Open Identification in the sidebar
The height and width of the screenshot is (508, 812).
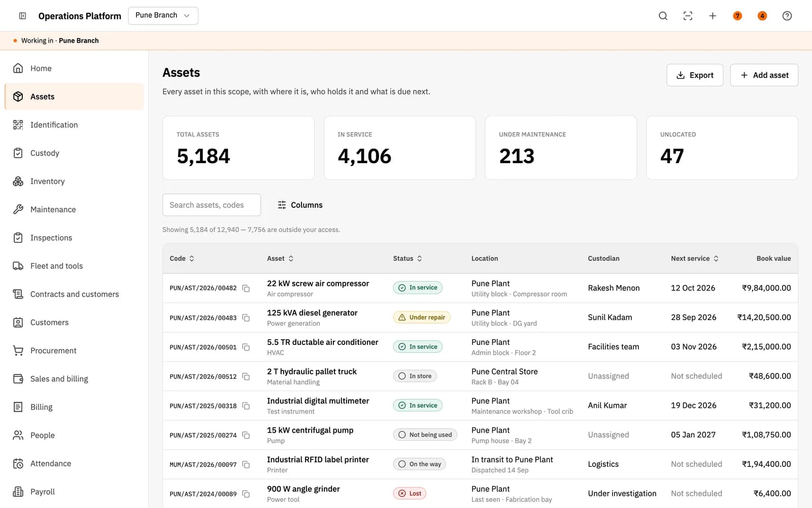(74, 124)
